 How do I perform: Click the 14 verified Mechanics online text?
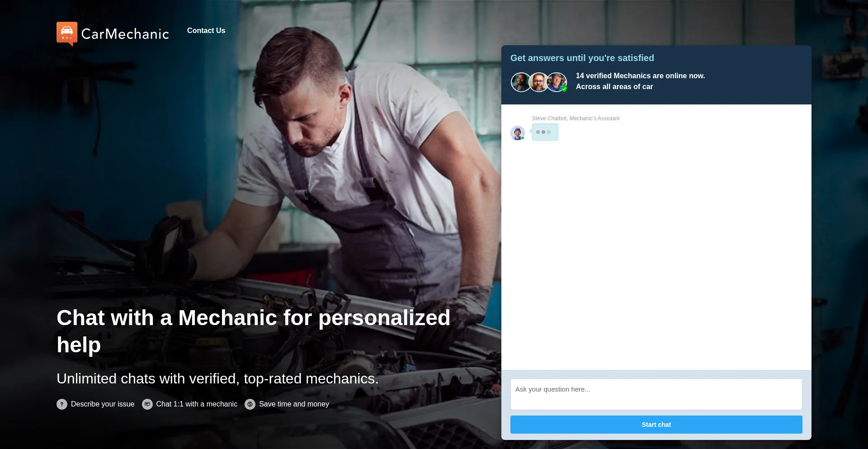[x=640, y=76]
